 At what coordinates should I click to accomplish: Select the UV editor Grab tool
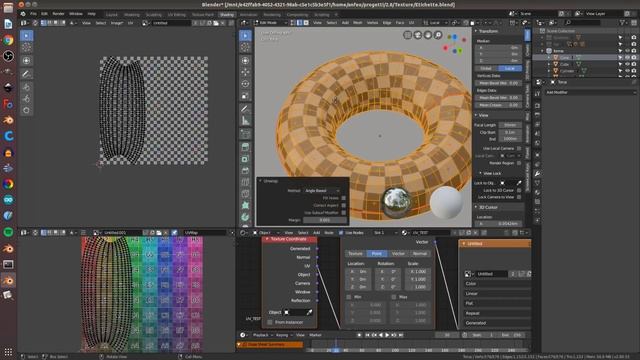coord(27,87)
